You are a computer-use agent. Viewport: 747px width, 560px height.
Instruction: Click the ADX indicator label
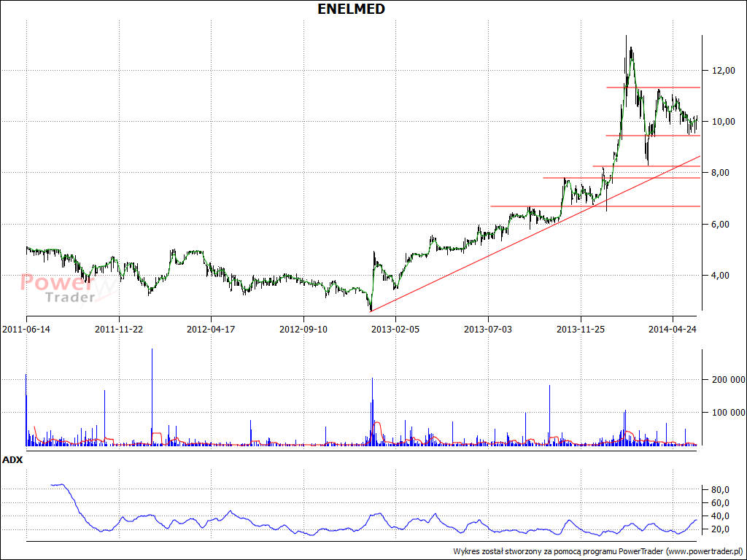12,460
